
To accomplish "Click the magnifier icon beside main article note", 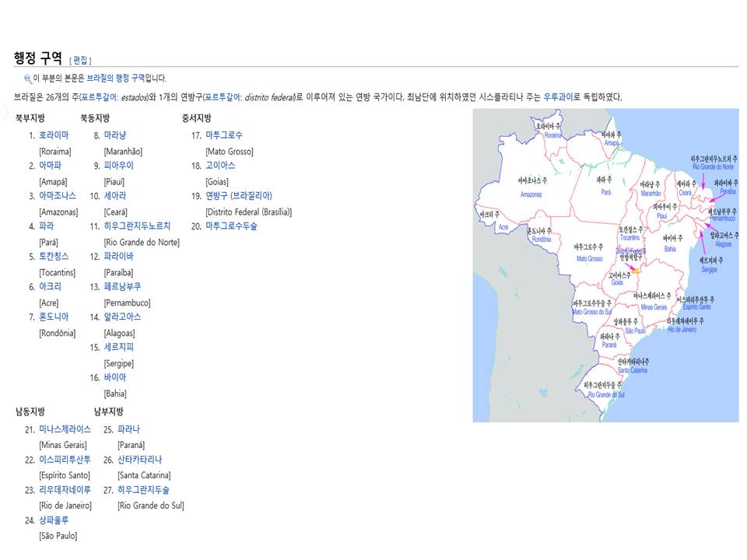I will coord(28,79).
